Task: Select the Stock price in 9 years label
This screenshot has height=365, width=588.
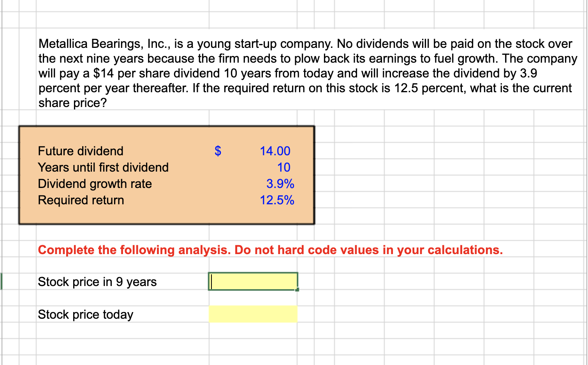Action: click(97, 281)
